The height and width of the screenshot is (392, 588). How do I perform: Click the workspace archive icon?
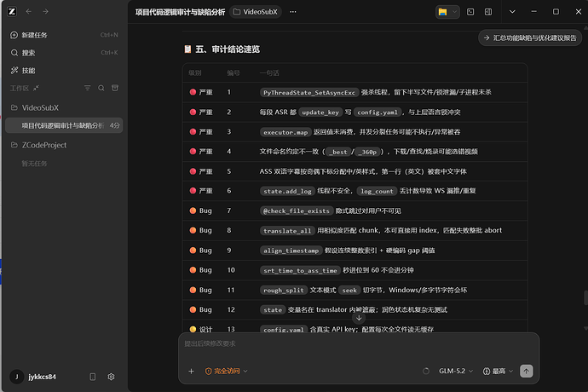point(115,88)
